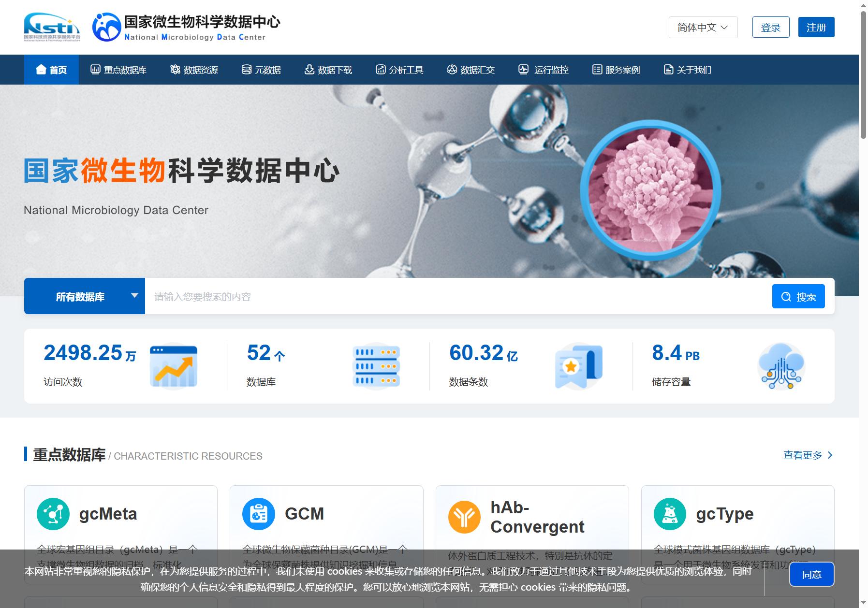The height and width of the screenshot is (608, 868).
Task: Open the 数据资源 menu item
Action: point(194,70)
